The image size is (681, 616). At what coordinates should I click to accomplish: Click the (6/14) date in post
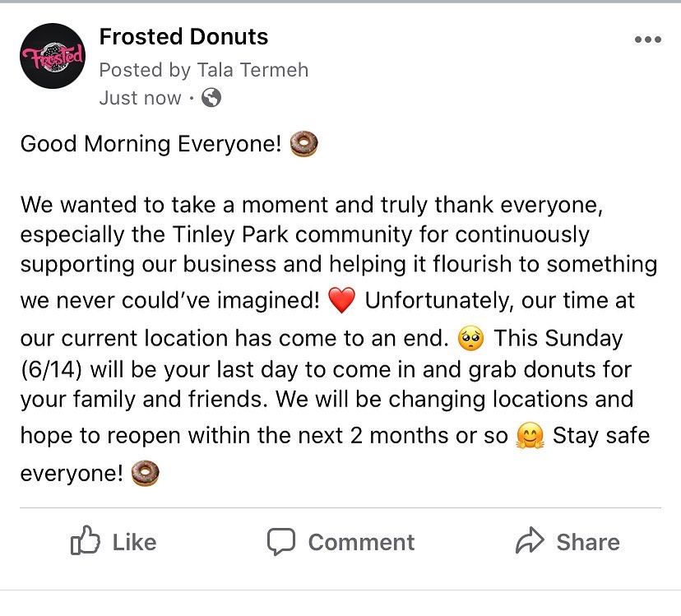[x=51, y=370]
